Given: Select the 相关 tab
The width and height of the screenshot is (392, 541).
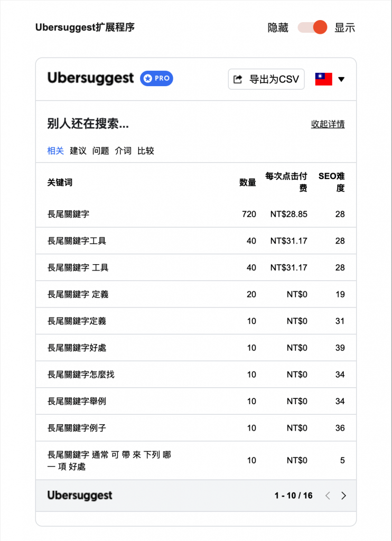Looking at the screenshot, I should 55,151.
